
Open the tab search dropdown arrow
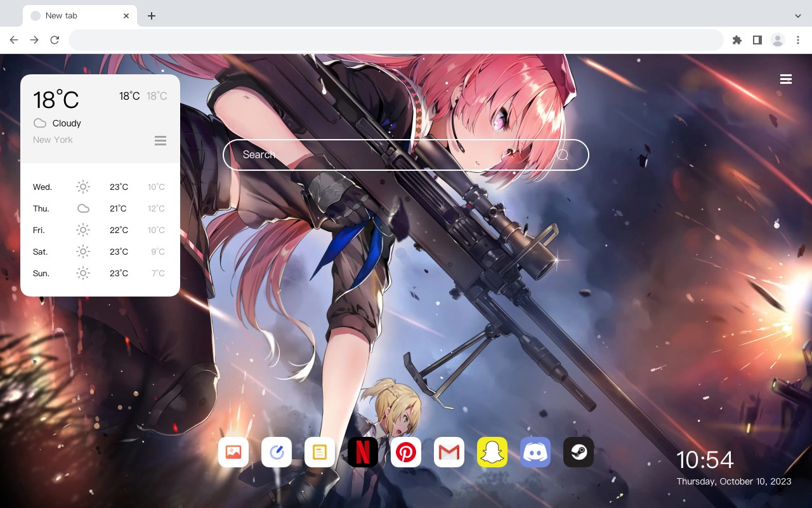pos(798,15)
